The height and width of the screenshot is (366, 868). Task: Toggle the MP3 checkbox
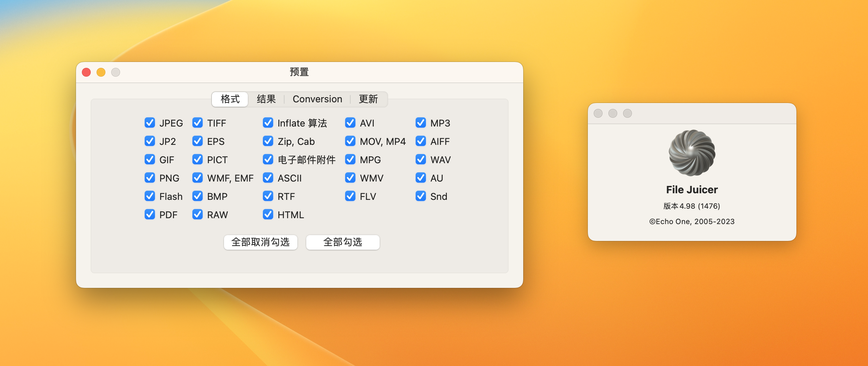421,123
